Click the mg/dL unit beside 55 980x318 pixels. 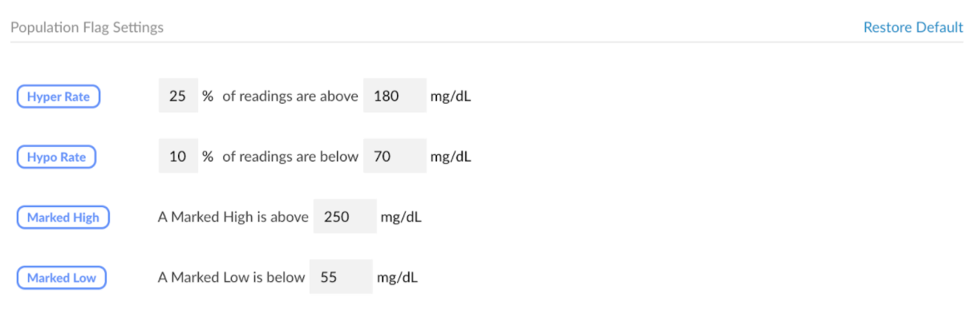(397, 277)
